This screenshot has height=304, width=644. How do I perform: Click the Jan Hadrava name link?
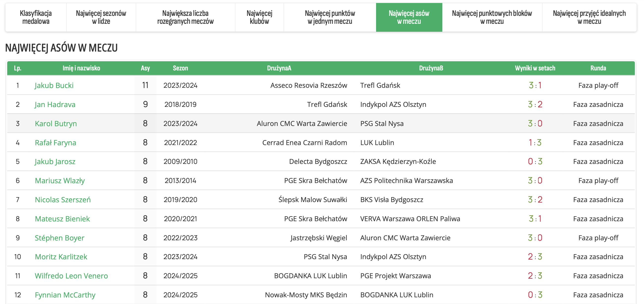tap(55, 104)
